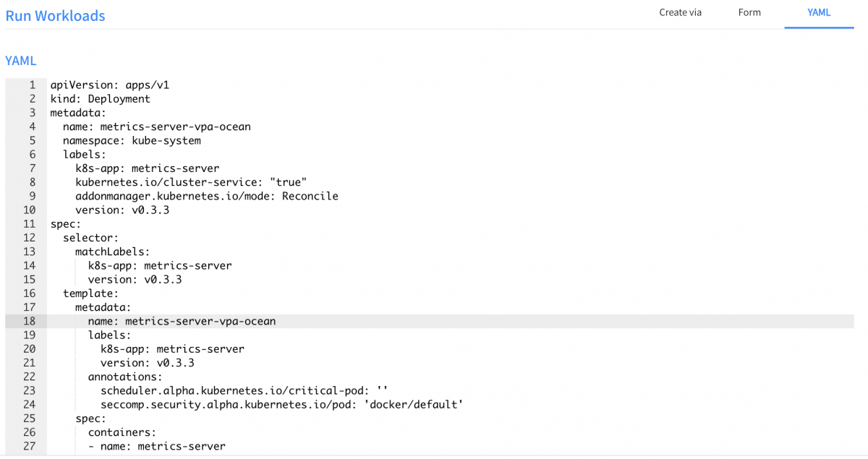Click line number 11 in the gutter
Screen dimensions: 868x459
pos(30,224)
